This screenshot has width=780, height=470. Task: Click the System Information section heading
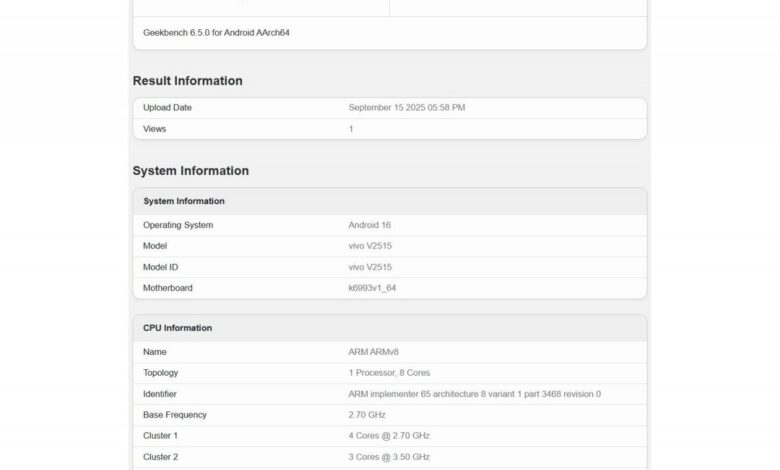click(x=190, y=171)
